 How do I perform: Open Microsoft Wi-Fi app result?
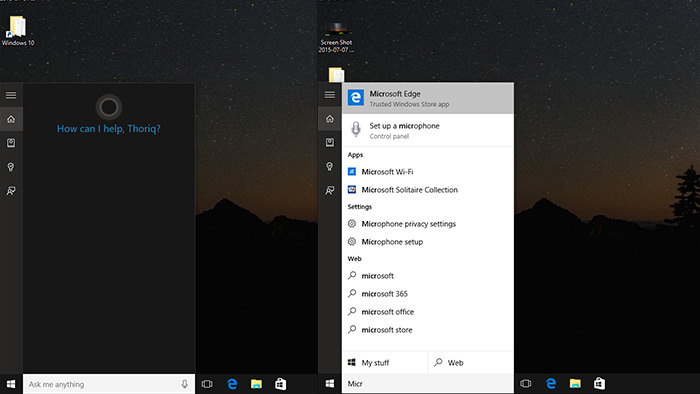(428, 172)
